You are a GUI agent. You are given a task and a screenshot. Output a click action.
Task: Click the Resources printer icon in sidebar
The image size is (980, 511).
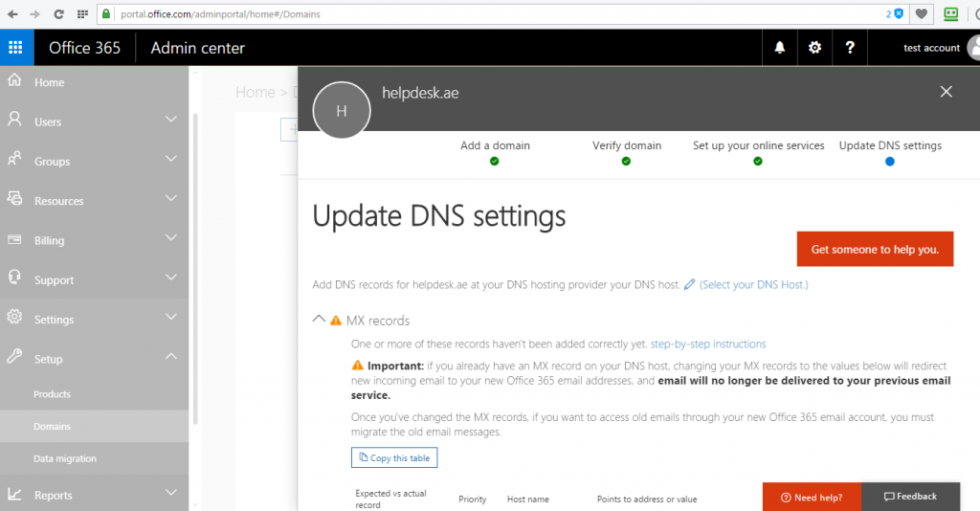pos(14,198)
